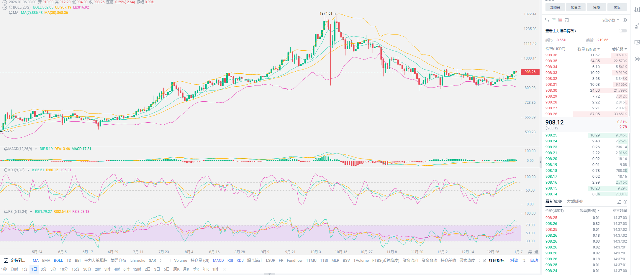Click the calendar locate-to-date icon
The height and width of the screenshot is (275, 644).
click(6, 261)
